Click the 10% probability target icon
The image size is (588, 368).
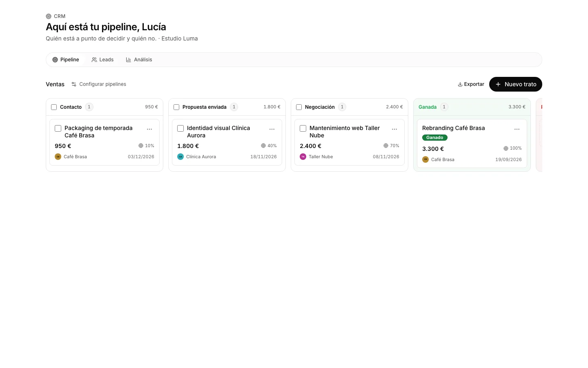point(141,146)
